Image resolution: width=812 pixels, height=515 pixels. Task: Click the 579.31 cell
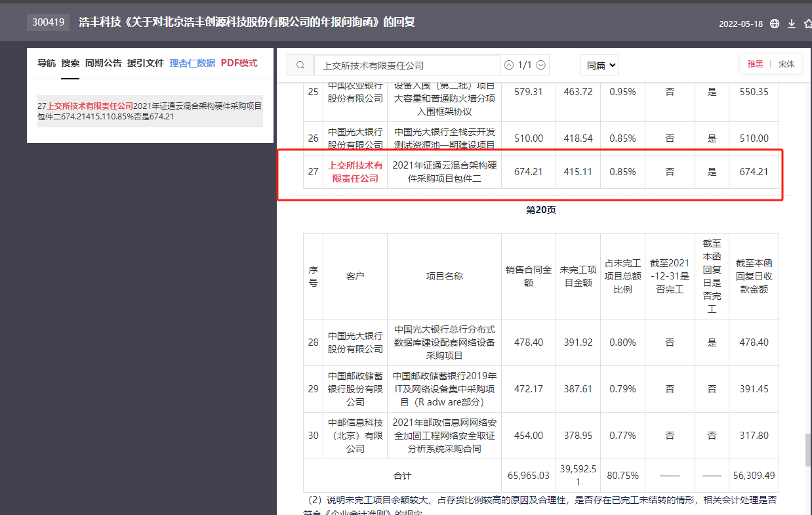529,92
